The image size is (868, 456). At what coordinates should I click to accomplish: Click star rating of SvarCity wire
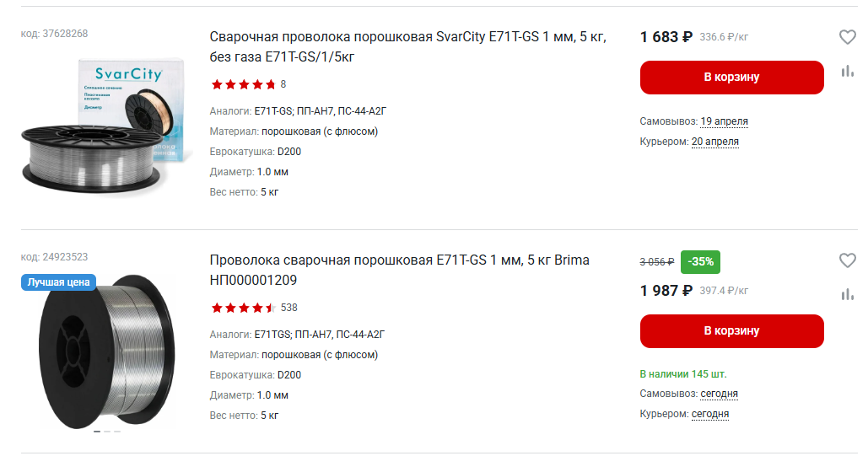click(x=243, y=84)
